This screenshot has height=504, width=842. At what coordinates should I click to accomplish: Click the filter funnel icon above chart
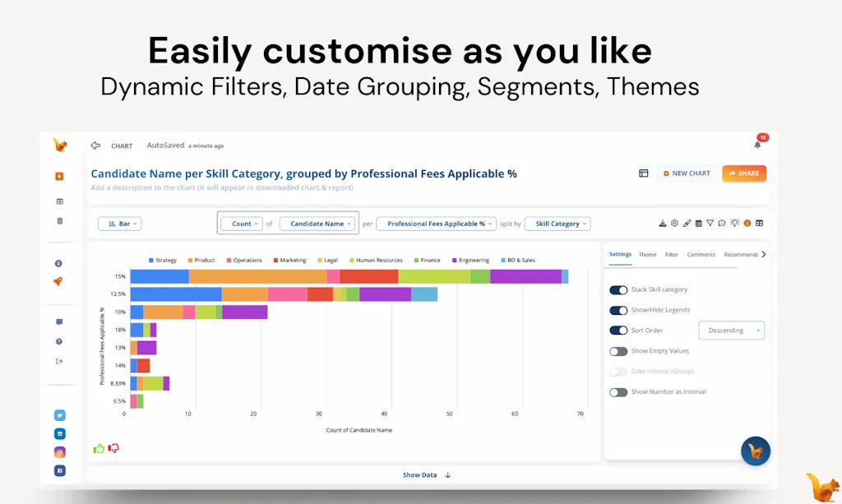click(710, 223)
